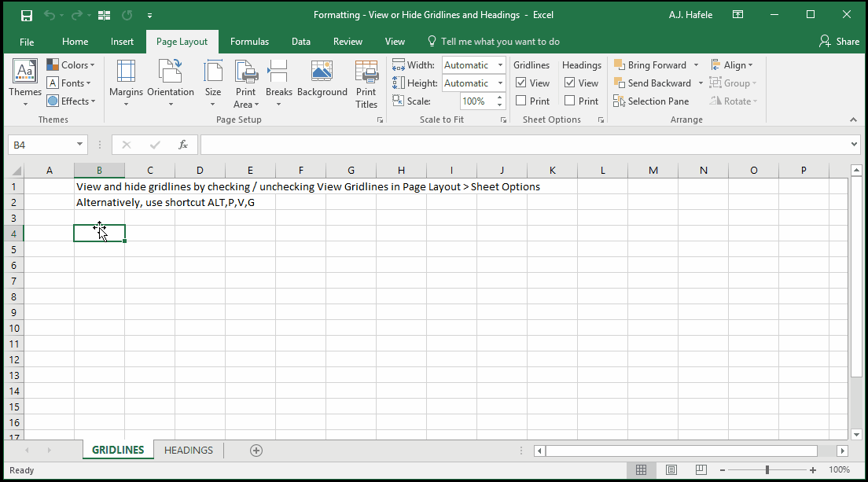Click Bring Forward button
This screenshot has height=482, width=868.
(650, 65)
